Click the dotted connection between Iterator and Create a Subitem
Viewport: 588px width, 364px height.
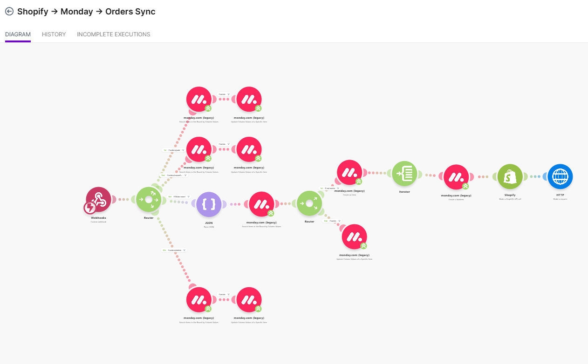pyautogui.click(x=431, y=175)
